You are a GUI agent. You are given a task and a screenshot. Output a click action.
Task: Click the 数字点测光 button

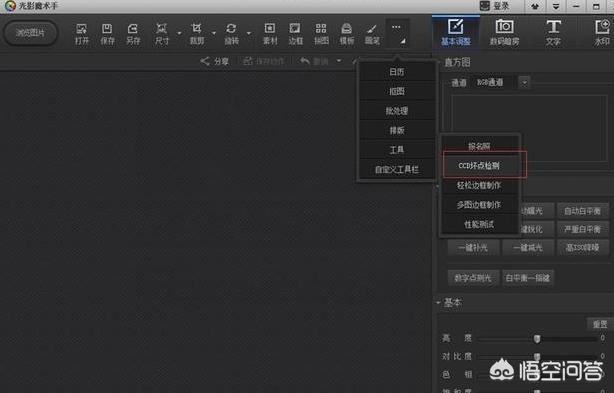(473, 278)
